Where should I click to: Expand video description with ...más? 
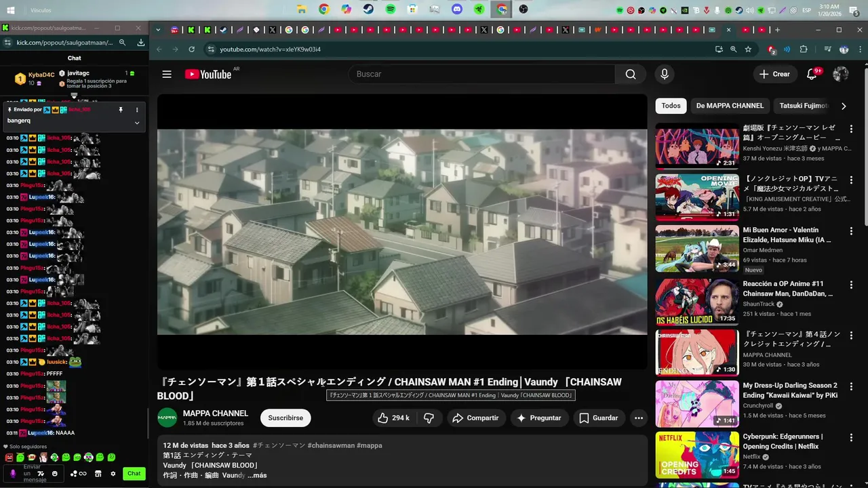tap(257, 475)
